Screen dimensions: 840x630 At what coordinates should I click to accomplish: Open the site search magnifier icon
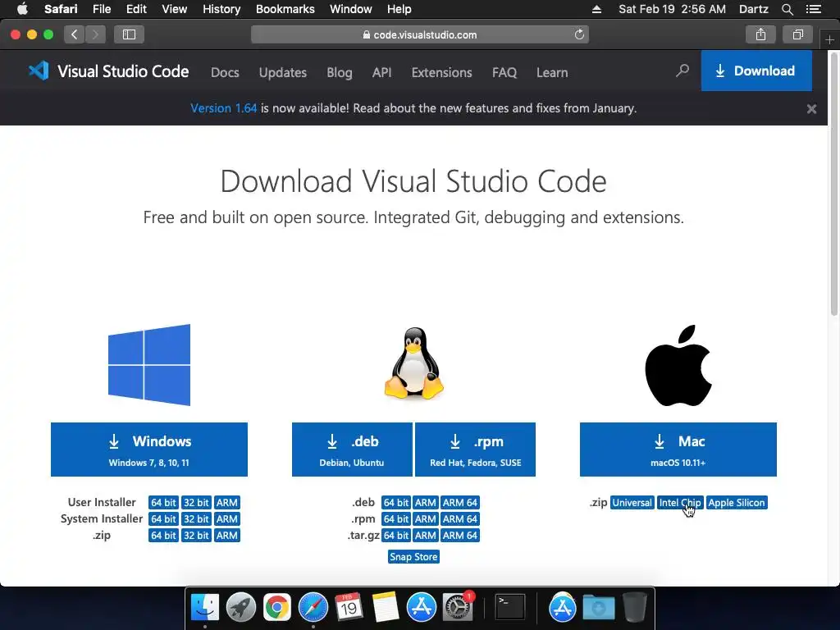pyautogui.click(x=682, y=71)
